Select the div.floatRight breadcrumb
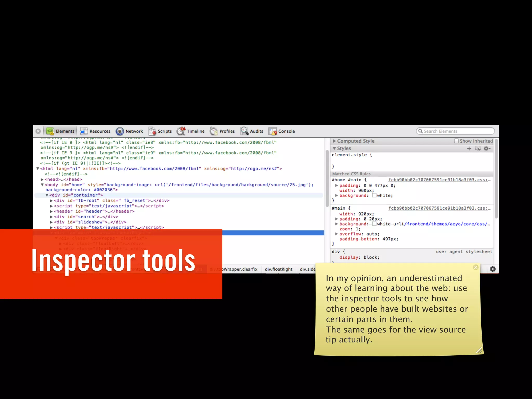 coord(278,269)
